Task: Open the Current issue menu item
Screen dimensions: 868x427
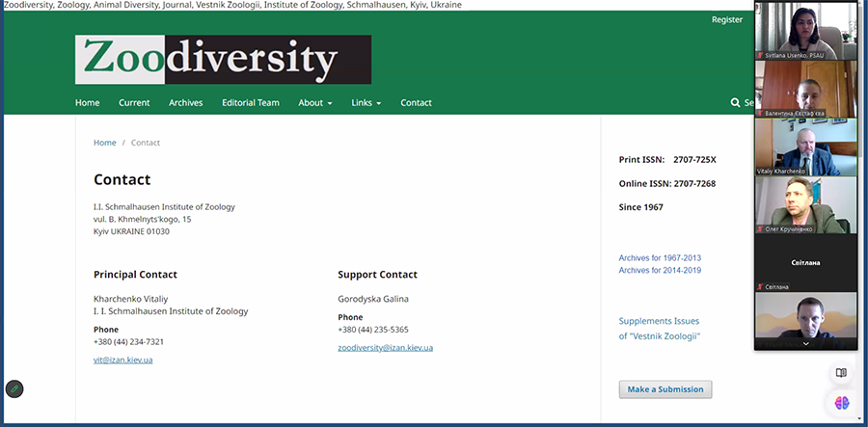Action: tap(134, 103)
